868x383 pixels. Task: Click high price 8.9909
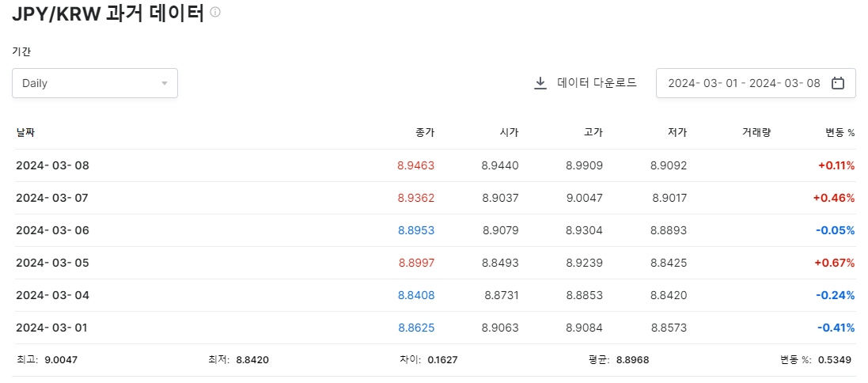coord(585,165)
